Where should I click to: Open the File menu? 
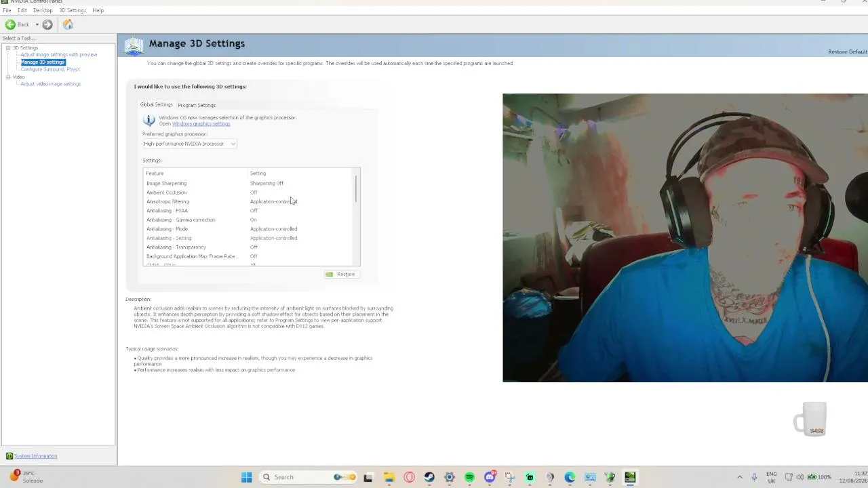(7, 10)
